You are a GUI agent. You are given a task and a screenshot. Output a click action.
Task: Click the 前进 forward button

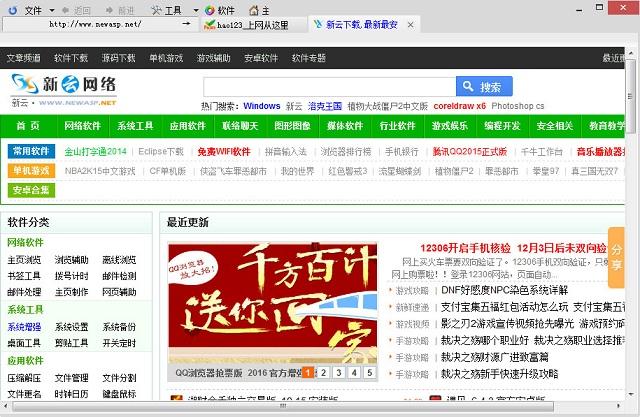point(120,11)
